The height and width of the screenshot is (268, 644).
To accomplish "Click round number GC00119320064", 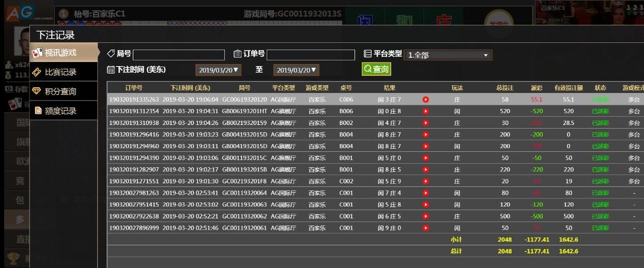I will click(x=244, y=193).
